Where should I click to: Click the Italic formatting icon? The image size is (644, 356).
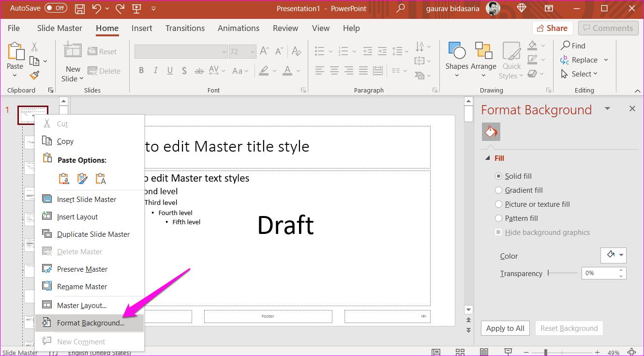[155, 71]
